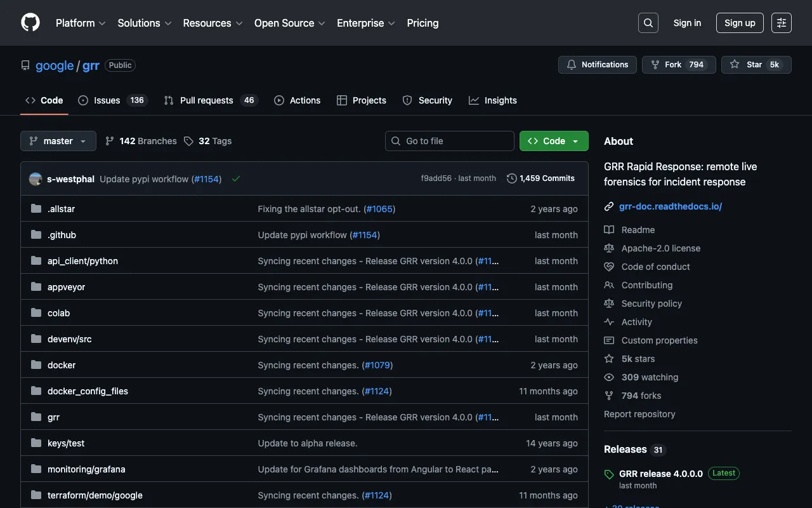Click the green commit check mark
Image resolution: width=812 pixels, height=508 pixels.
coord(236,178)
